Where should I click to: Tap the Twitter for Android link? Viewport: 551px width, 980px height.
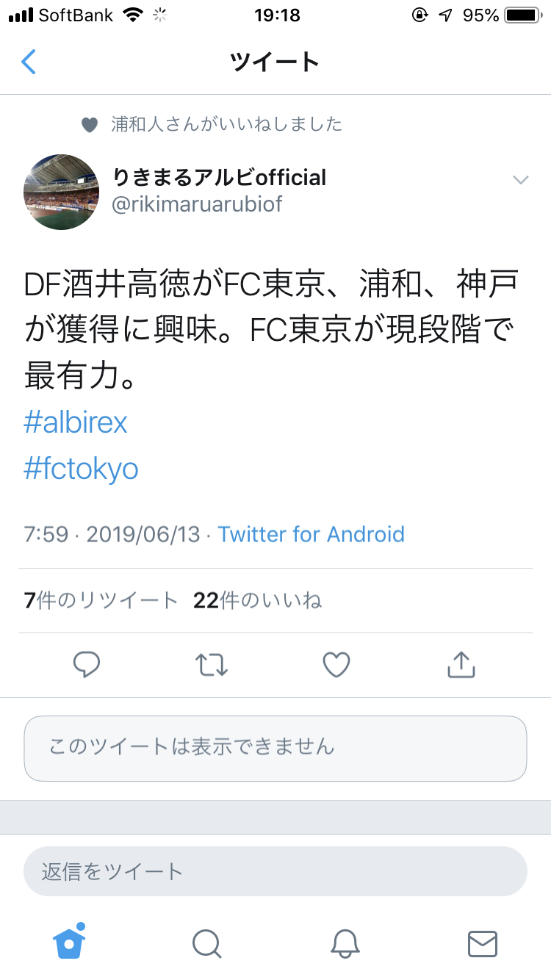pos(311,534)
